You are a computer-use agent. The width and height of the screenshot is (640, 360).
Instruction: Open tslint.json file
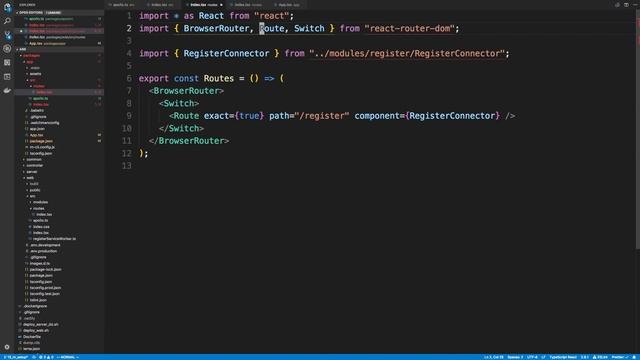click(38, 300)
